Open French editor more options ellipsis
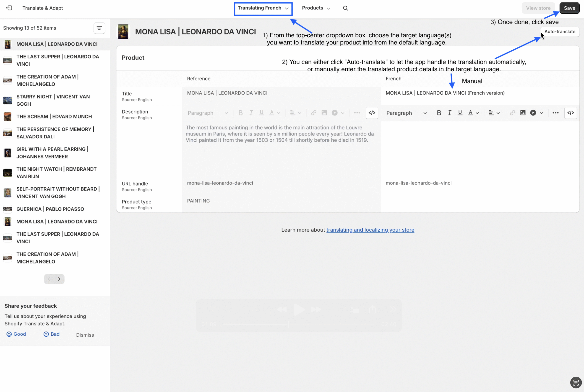 555,113
